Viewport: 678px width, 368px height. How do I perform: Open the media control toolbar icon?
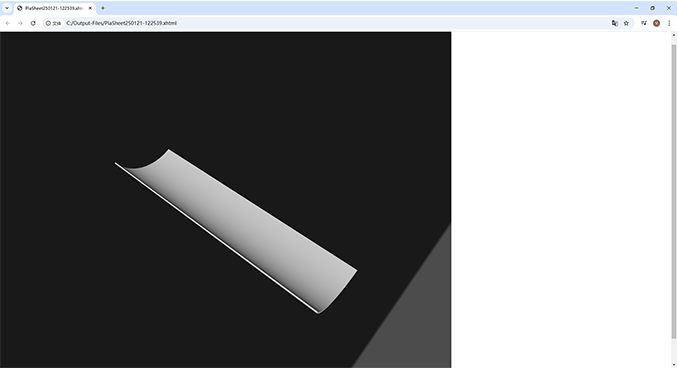644,23
